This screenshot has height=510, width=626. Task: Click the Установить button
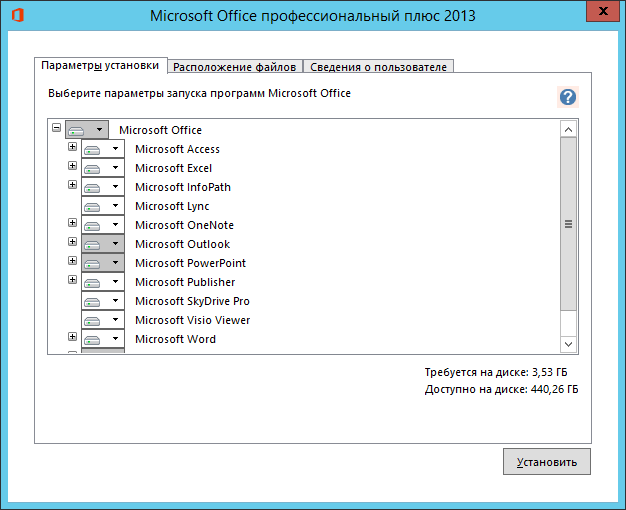[x=547, y=462]
